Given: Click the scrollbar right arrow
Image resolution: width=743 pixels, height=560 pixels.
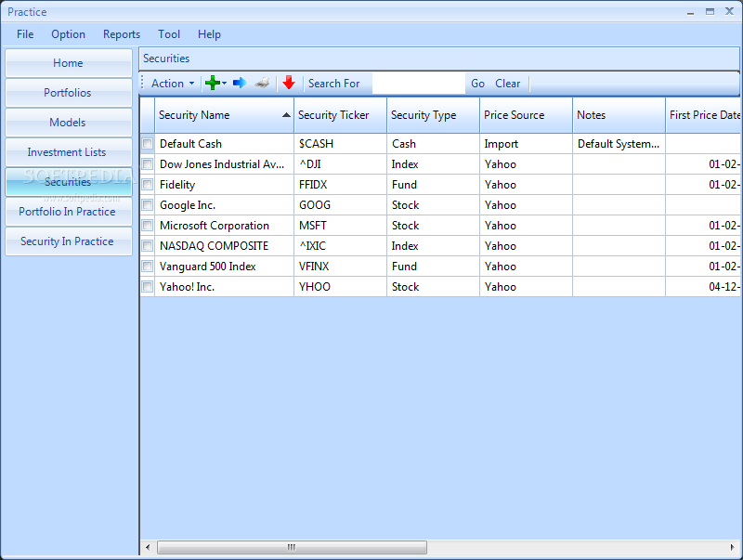Looking at the screenshot, I should coord(733,547).
